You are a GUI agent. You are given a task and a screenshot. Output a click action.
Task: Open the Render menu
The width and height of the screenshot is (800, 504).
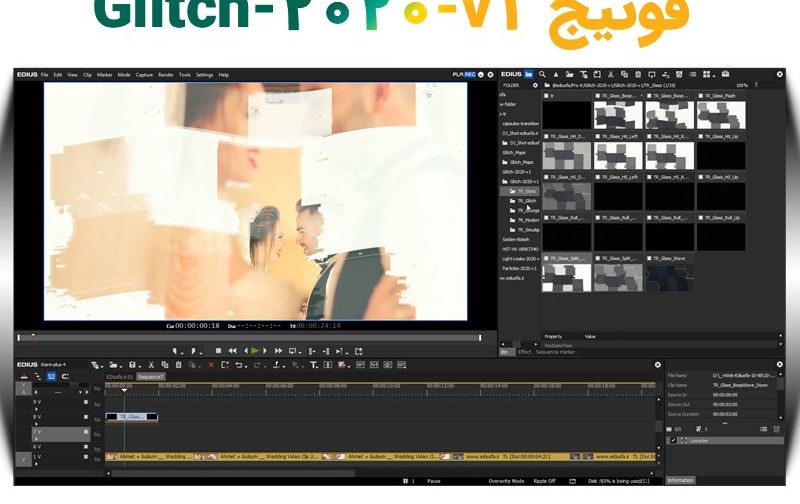pos(166,74)
